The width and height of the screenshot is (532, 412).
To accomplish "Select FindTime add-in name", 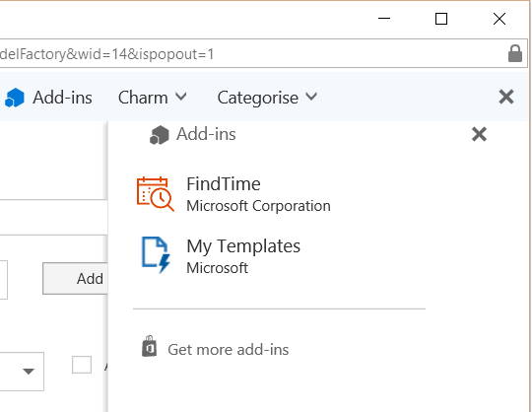I will tap(224, 184).
